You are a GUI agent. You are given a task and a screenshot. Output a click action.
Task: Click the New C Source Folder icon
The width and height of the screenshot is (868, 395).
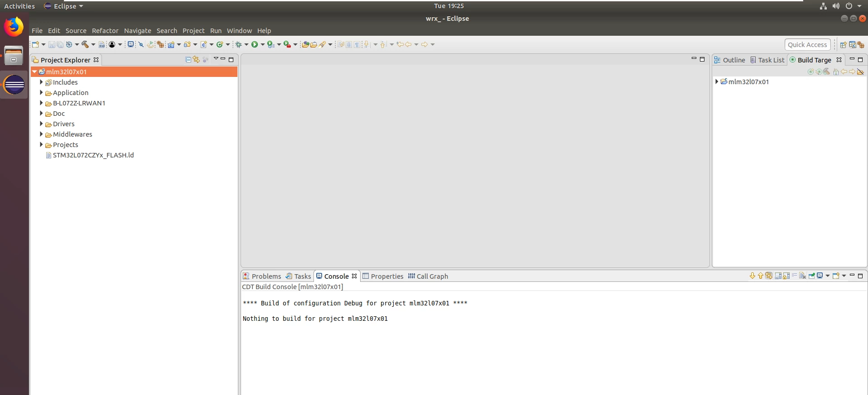187,44
